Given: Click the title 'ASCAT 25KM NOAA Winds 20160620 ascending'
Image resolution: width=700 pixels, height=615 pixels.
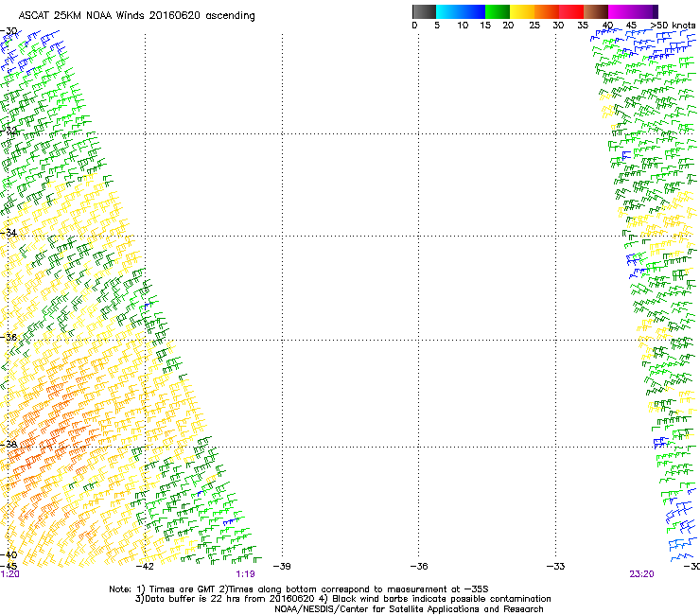Looking at the screenshot, I should (x=136, y=16).
